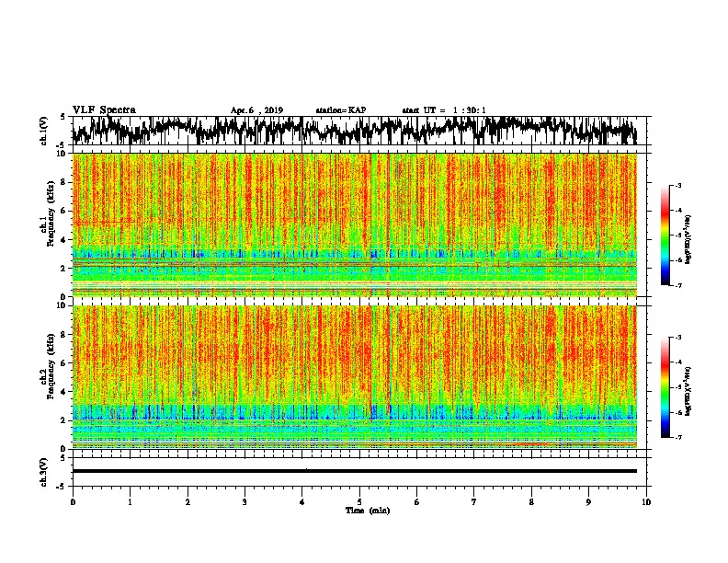
Task: Click the ch.1 "Frequency (kHz)" axis label
Action: coord(51,213)
